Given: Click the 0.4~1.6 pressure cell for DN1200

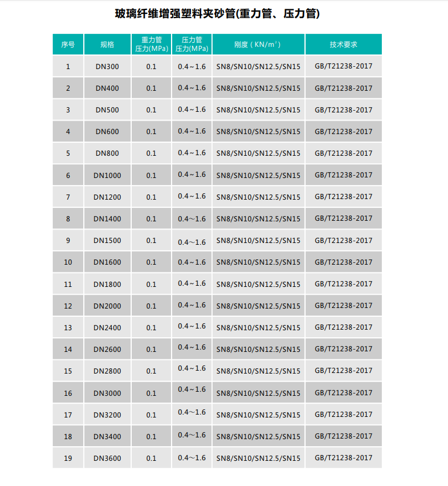Looking at the screenshot, I should (x=192, y=196).
